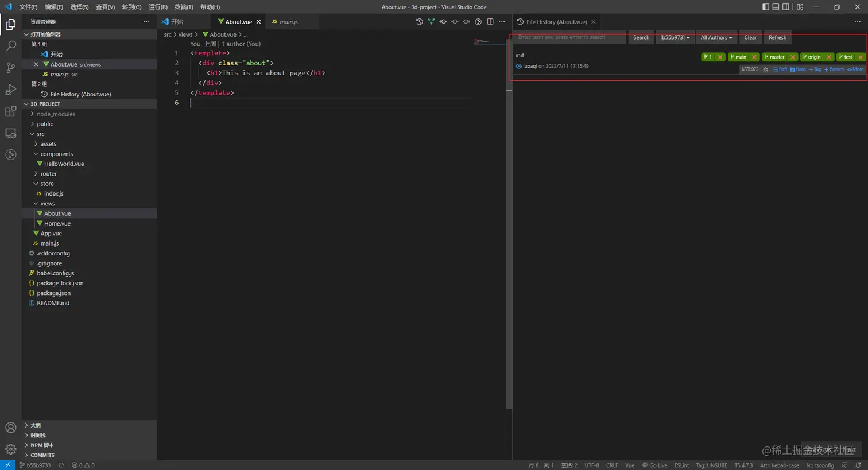
Task: Open Run and Debug view
Action: (10, 90)
